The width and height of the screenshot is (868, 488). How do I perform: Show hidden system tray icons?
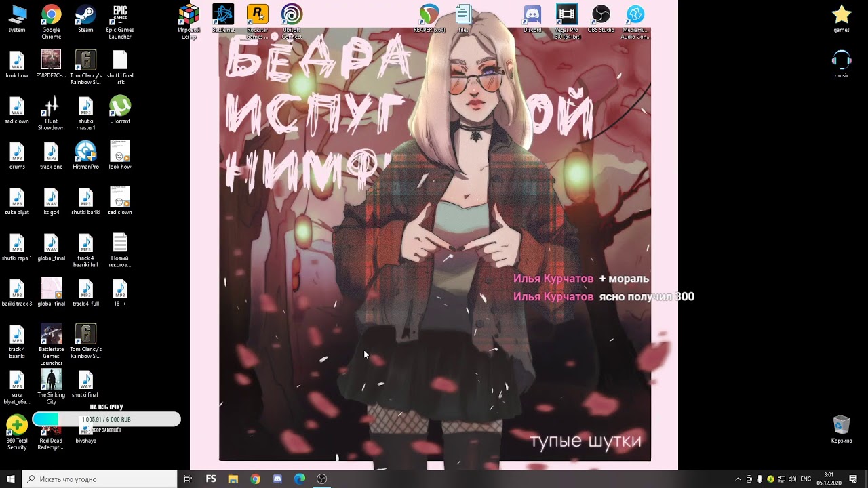pyautogui.click(x=738, y=479)
